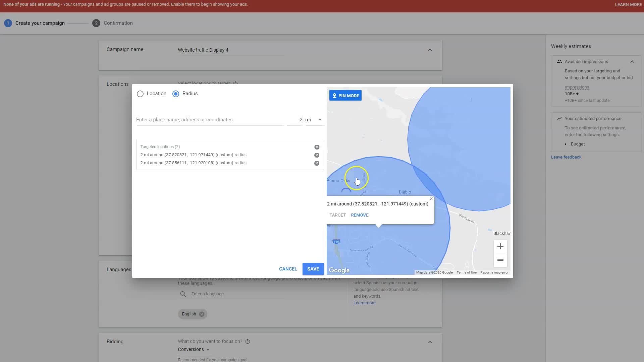
Task: Collapse the Campaign name section
Action: coord(430,50)
